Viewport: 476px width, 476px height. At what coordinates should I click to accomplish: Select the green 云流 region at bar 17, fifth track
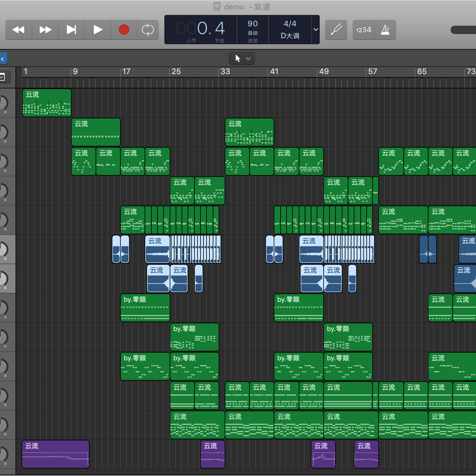133,220
